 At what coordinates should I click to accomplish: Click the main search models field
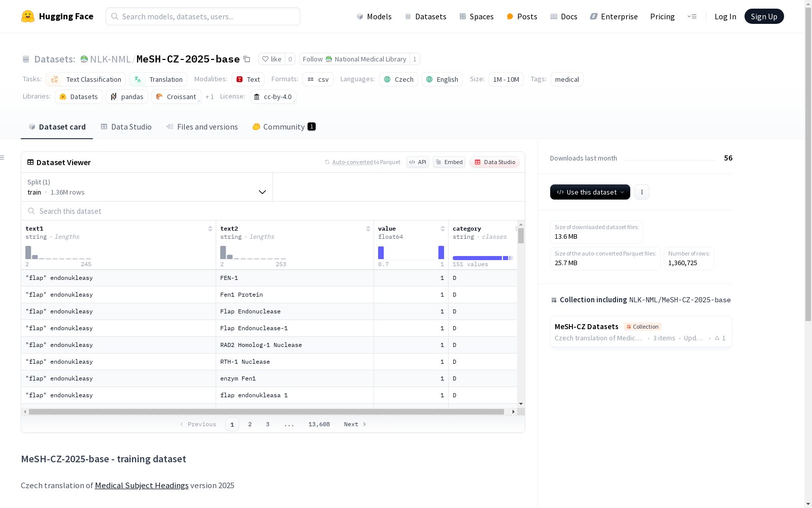[203, 16]
